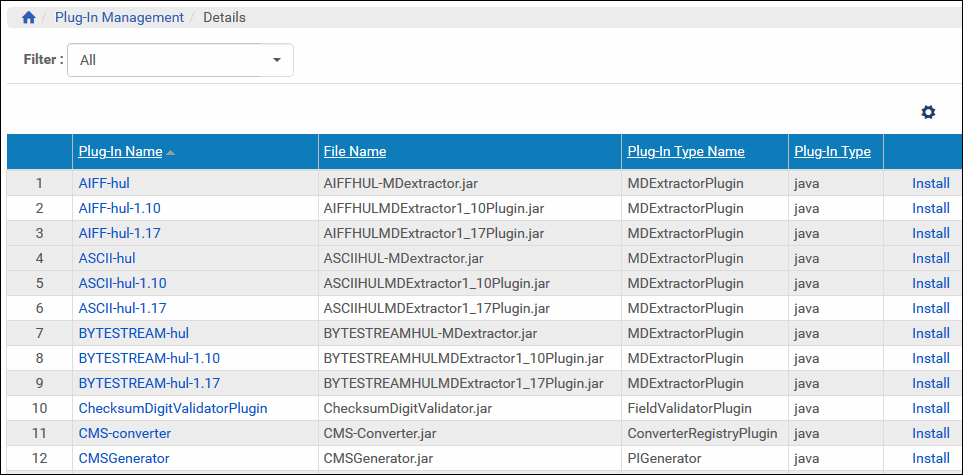Open the table settings gear icon
963x475 pixels.
[928, 112]
